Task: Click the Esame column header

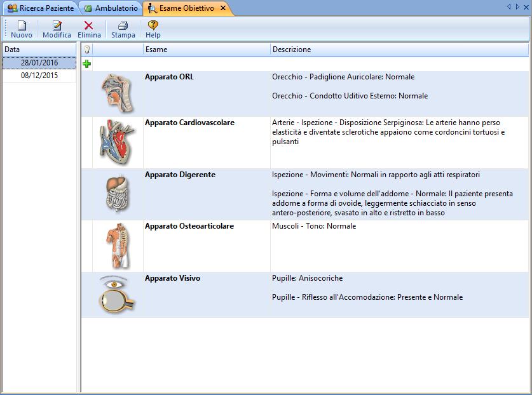Action: (x=207, y=50)
